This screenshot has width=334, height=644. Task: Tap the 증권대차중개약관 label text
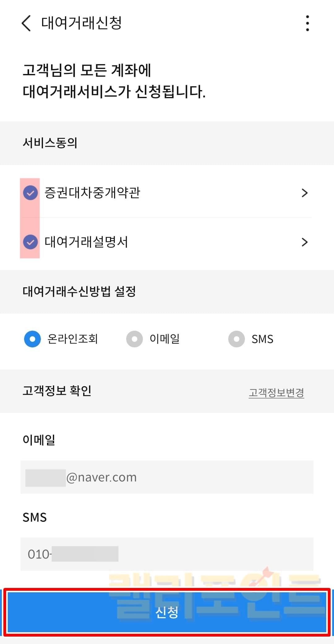(x=92, y=193)
